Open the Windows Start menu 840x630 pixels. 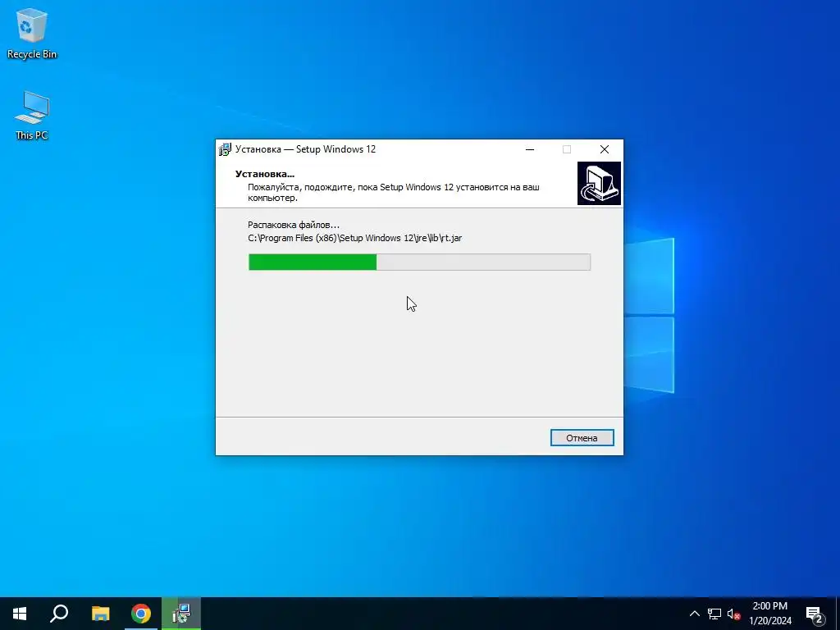[20, 614]
